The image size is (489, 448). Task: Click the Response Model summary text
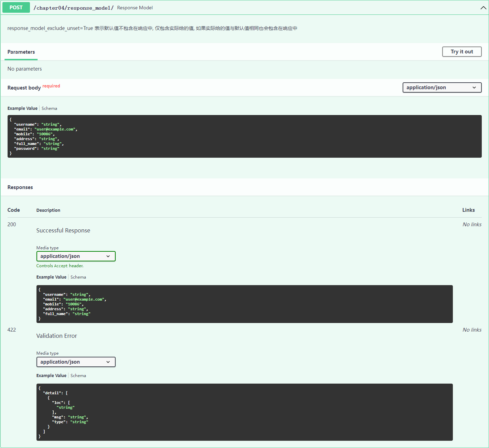(x=135, y=8)
